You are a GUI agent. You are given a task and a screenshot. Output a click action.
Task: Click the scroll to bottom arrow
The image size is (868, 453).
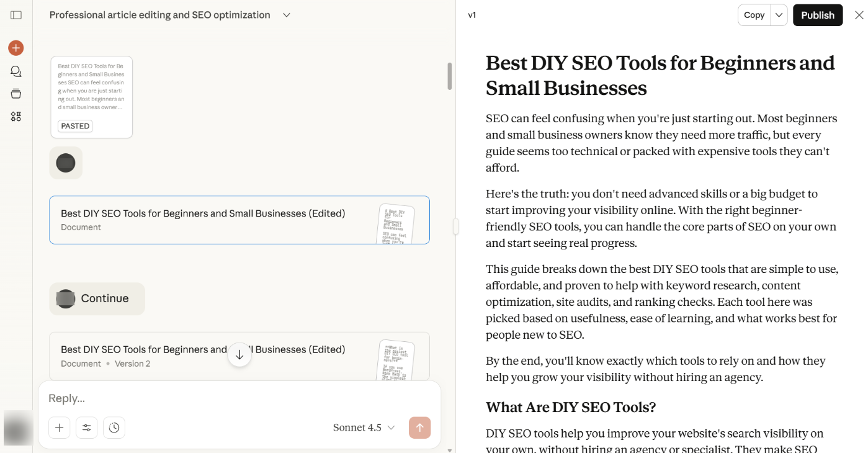pos(239,355)
